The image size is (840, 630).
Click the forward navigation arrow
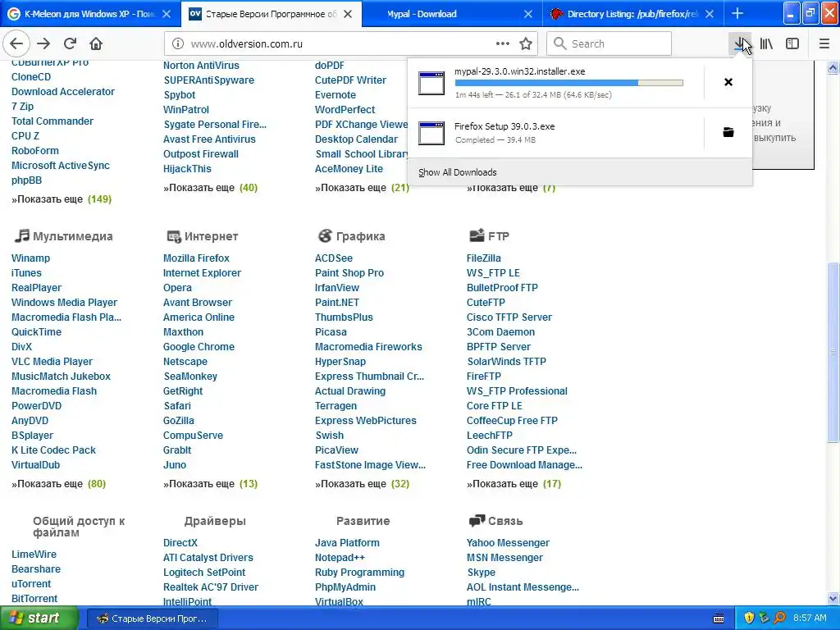(43, 44)
